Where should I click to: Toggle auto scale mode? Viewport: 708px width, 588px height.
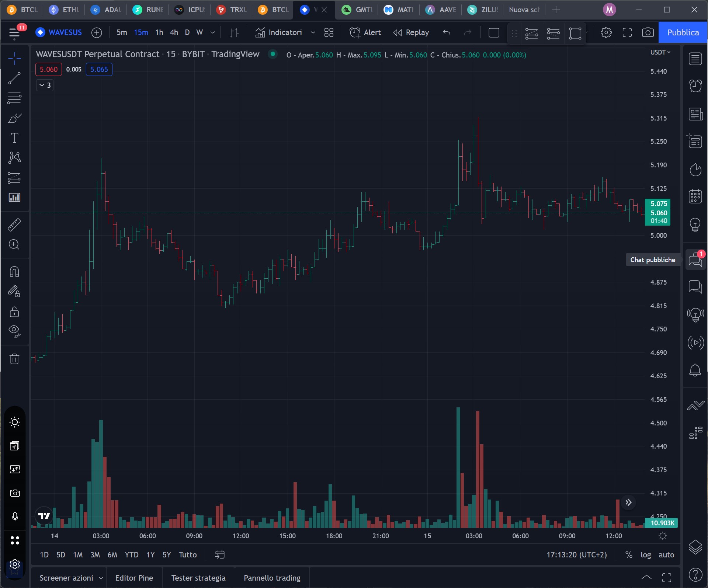pyautogui.click(x=666, y=555)
